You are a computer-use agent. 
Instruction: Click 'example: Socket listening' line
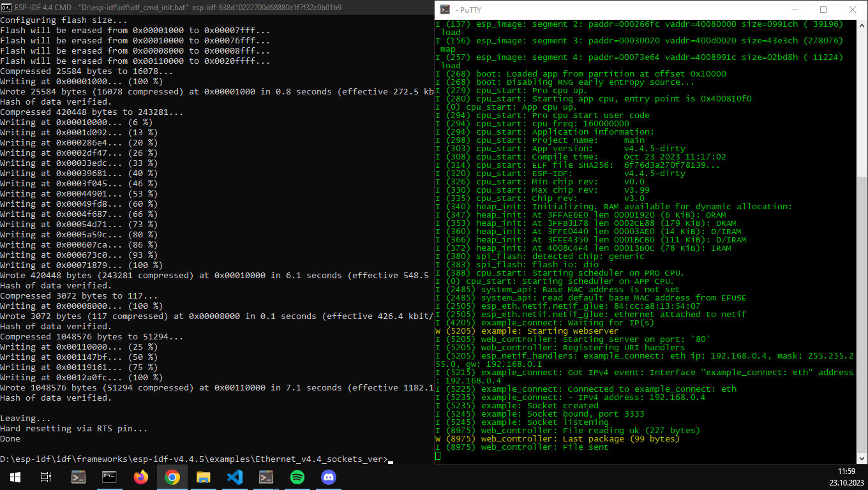(521, 422)
